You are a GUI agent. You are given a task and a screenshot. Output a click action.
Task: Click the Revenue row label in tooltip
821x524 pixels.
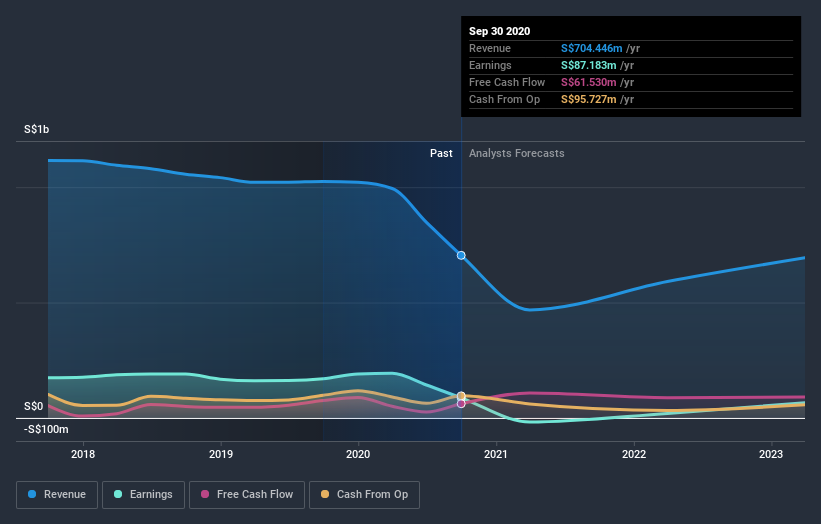pyautogui.click(x=490, y=48)
